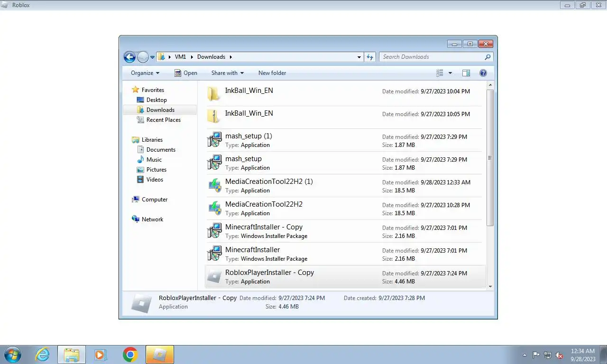The width and height of the screenshot is (607, 364).
Task: Select the first InkBall_Win_EN folder icon
Action: (214, 94)
